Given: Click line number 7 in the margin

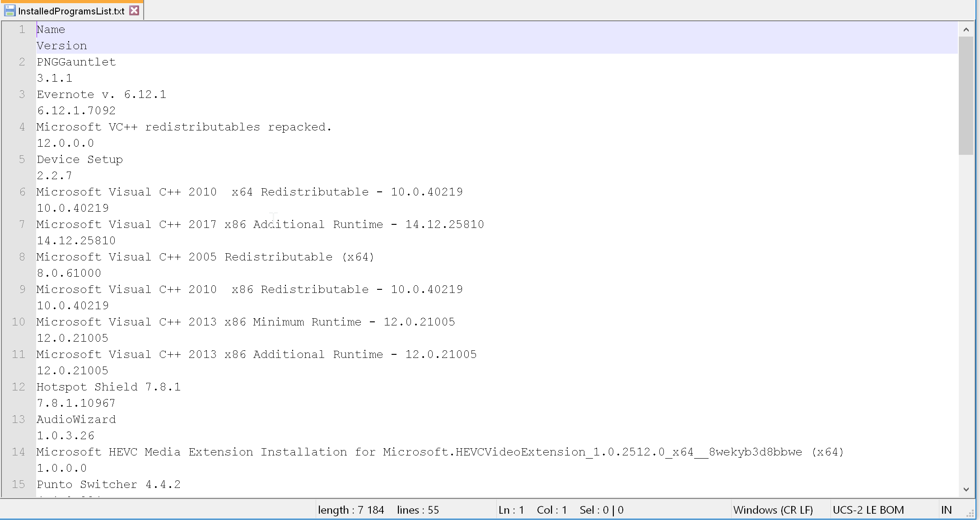Looking at the screenshot, I should pyautogui.click(x=22, y=224).
